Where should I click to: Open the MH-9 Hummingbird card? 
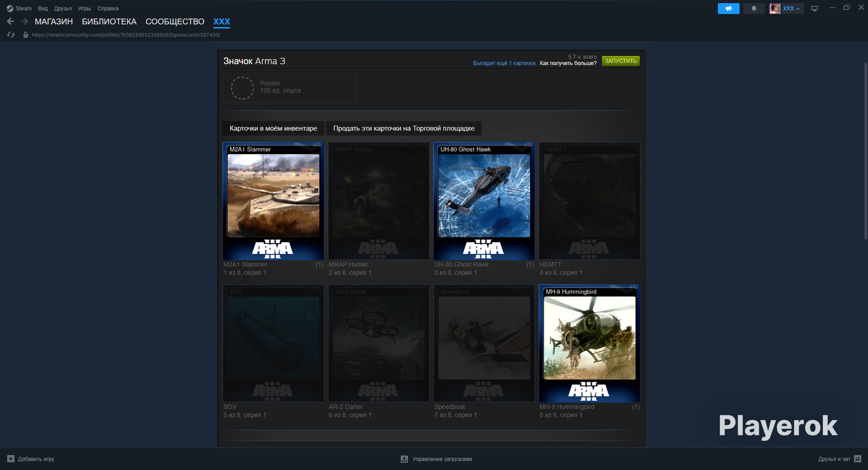pos(589,344)
